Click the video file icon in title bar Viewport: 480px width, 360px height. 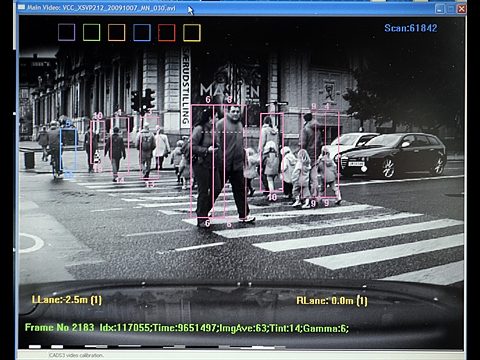coord(22,7)
